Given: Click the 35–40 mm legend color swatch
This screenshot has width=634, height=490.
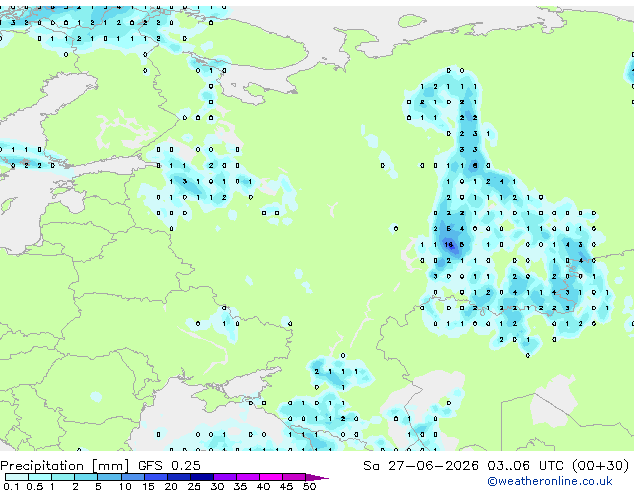Looking at the screenshot, I should (248, 477).
